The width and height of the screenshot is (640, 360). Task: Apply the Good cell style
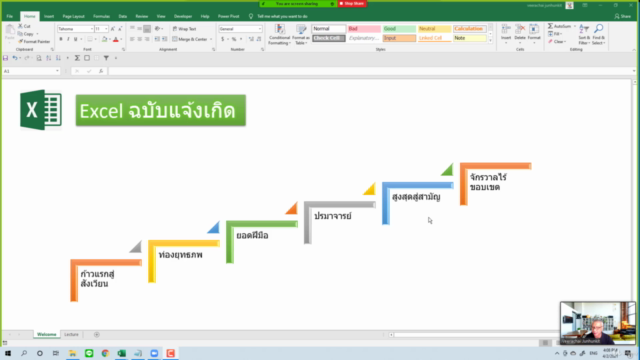tap(399, 29)
